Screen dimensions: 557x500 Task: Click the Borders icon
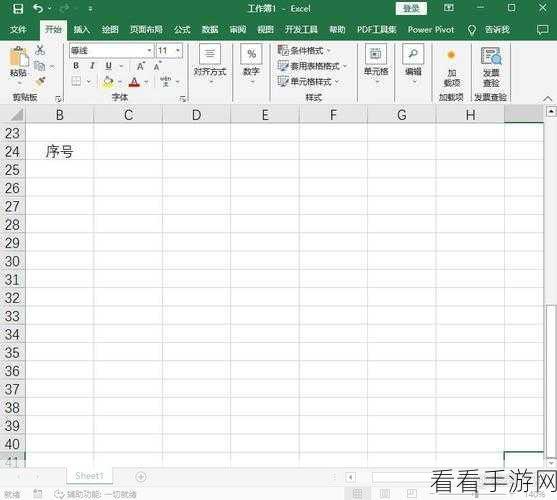pos(76,81)
